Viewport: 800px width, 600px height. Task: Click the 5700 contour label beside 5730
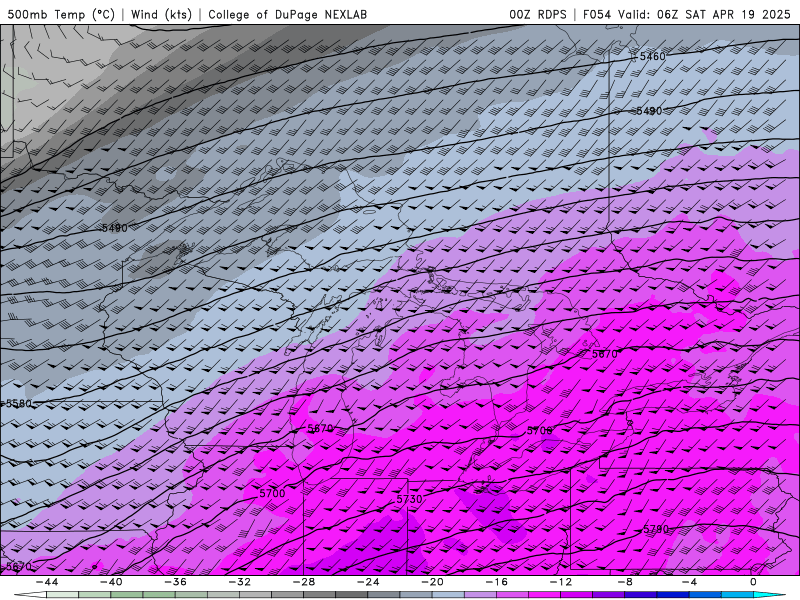coord(272,493)
